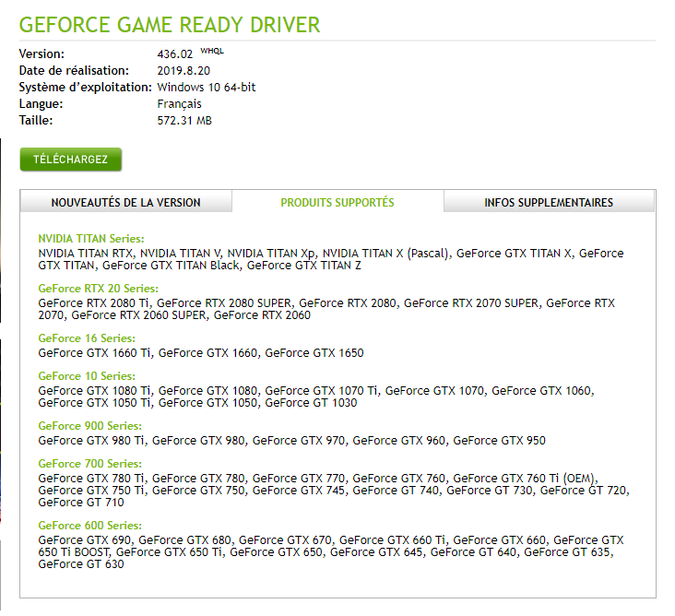Click the GeForce GTX 690 entry

coord(85,540)
